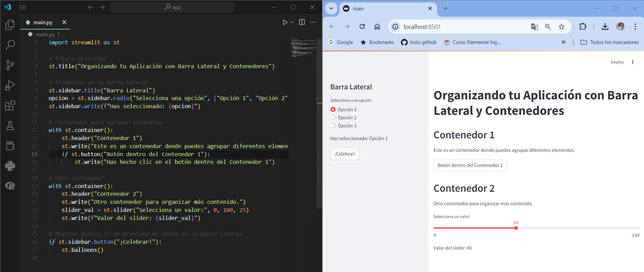The image size is (644, 272).
Task: Open the Run and Debug view
Action: pos(10,85)
